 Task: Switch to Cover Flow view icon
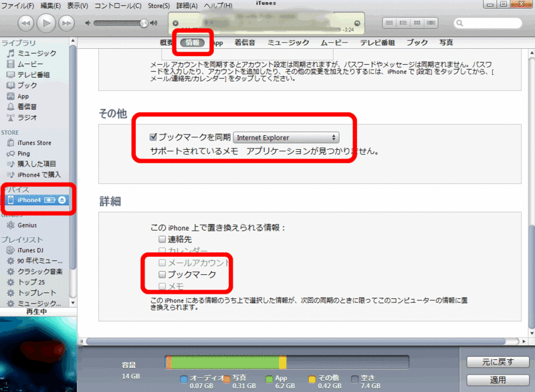pyautogui.click(x=431, y=23)
